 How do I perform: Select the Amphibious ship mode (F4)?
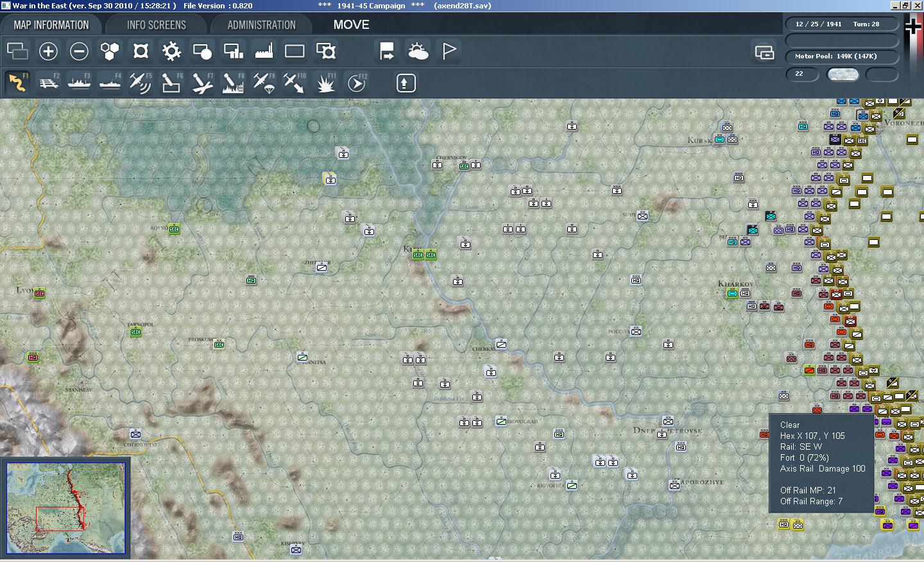110,83
